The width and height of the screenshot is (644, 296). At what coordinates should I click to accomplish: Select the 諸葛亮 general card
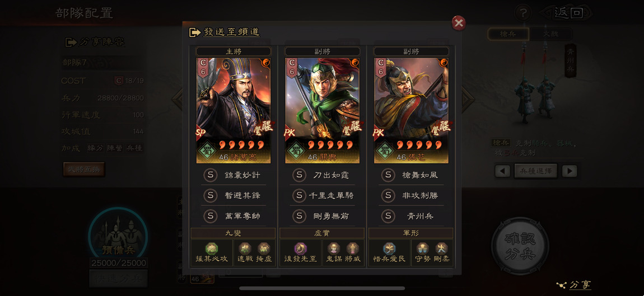click(234, 110)
